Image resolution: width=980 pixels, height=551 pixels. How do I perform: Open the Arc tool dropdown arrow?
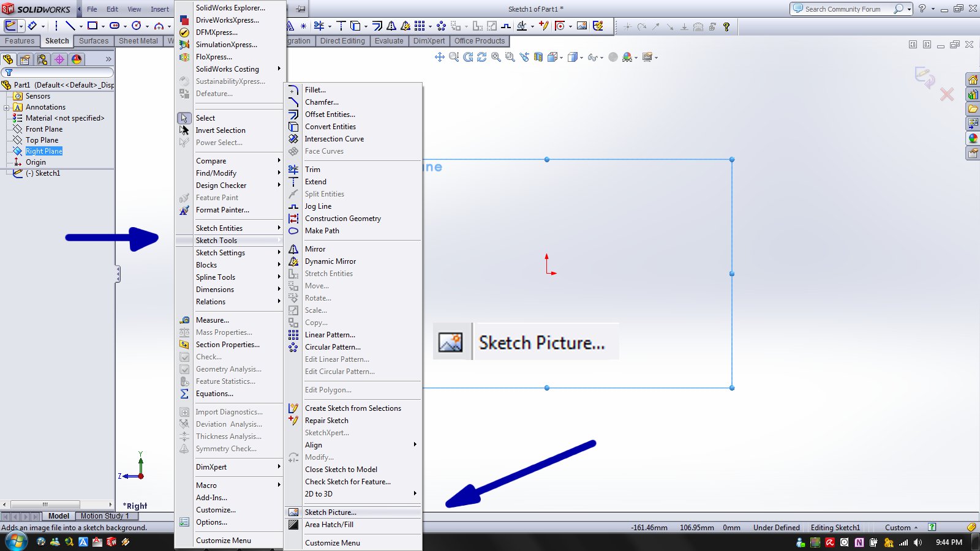[170, 26]
